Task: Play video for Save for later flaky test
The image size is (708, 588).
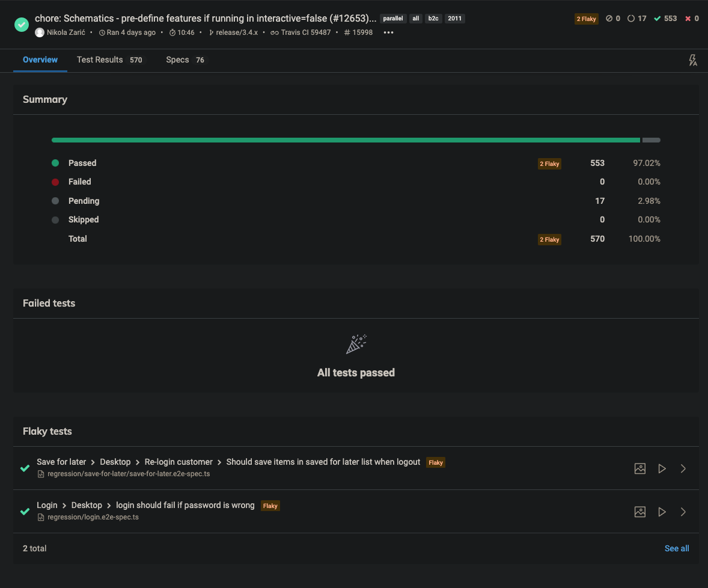Action: [x=662, y=469]
